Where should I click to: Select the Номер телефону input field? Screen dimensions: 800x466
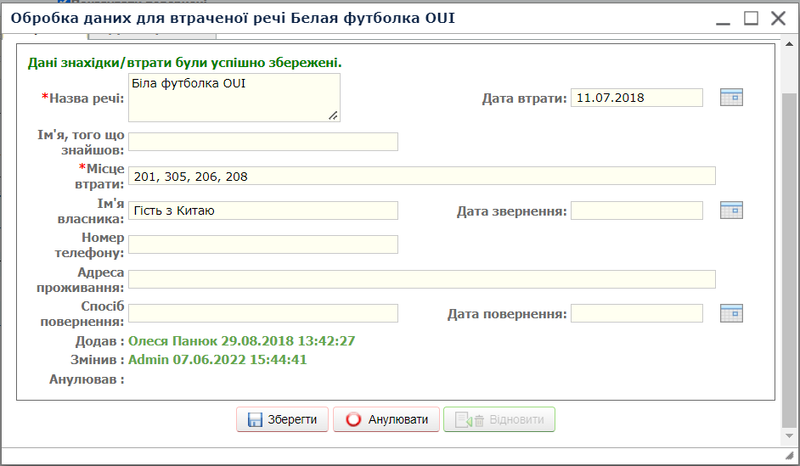point(263,245)
